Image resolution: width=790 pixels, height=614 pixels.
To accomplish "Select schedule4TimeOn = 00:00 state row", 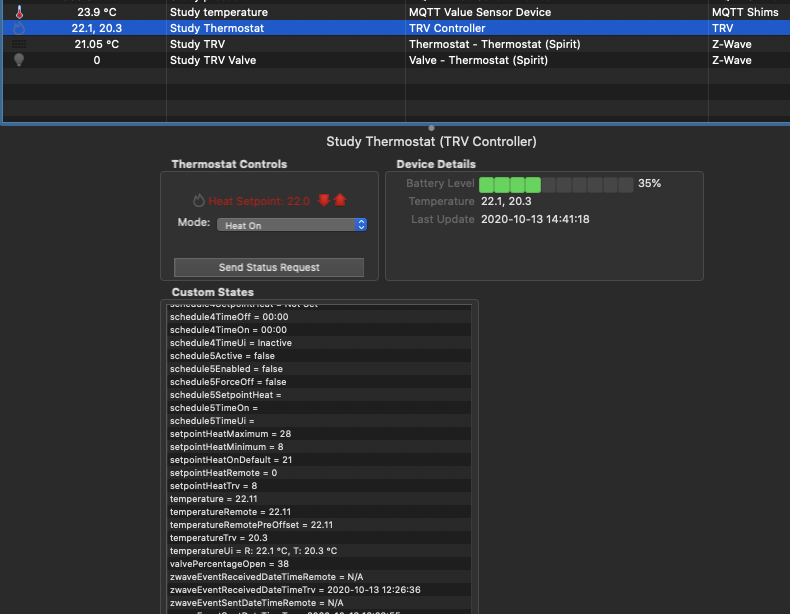I will pyautogui.click(x=319, y=330).
